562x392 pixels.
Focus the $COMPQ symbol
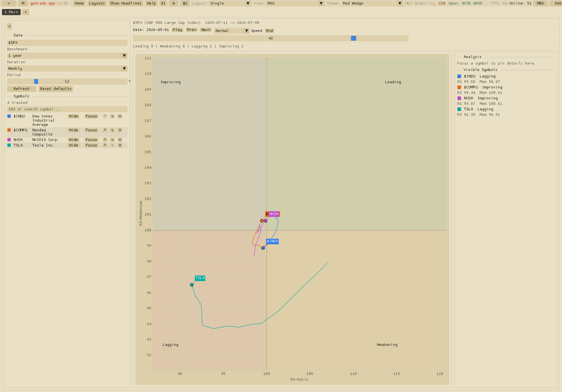coord(91,130)
